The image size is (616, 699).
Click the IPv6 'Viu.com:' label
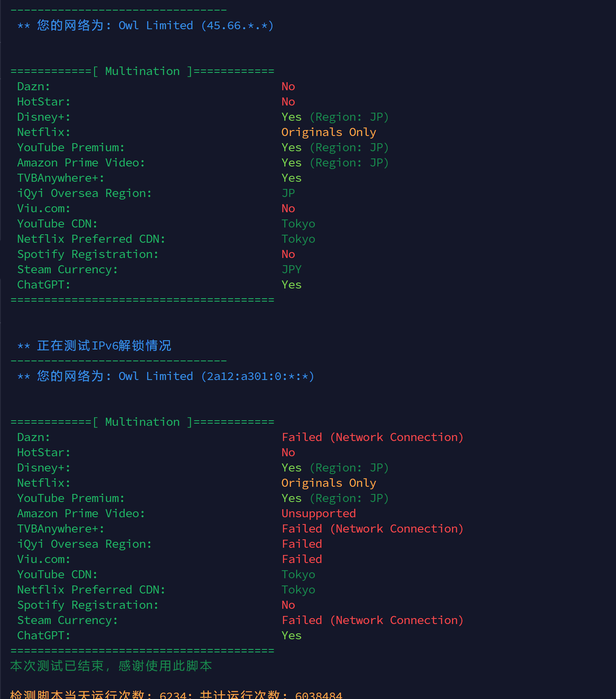click(44, 559)
